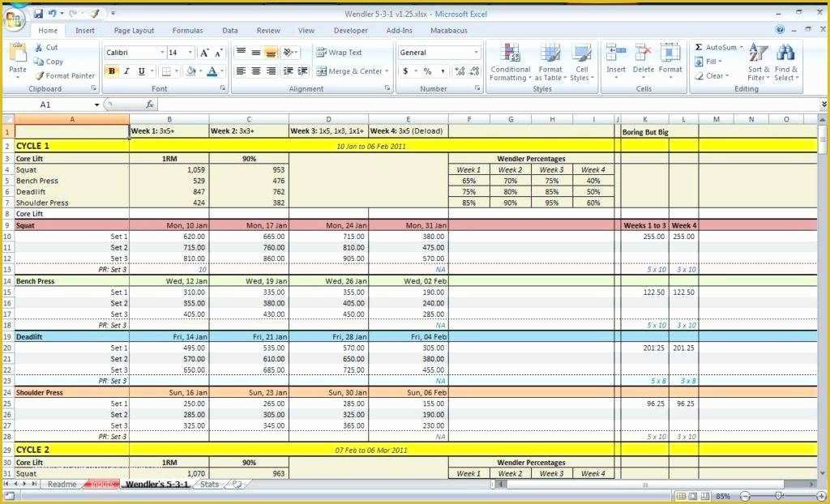Switch to Page Layout view in status bar
Image resolution: width=830 pixels, height=504 pixels.
(693, 497)
